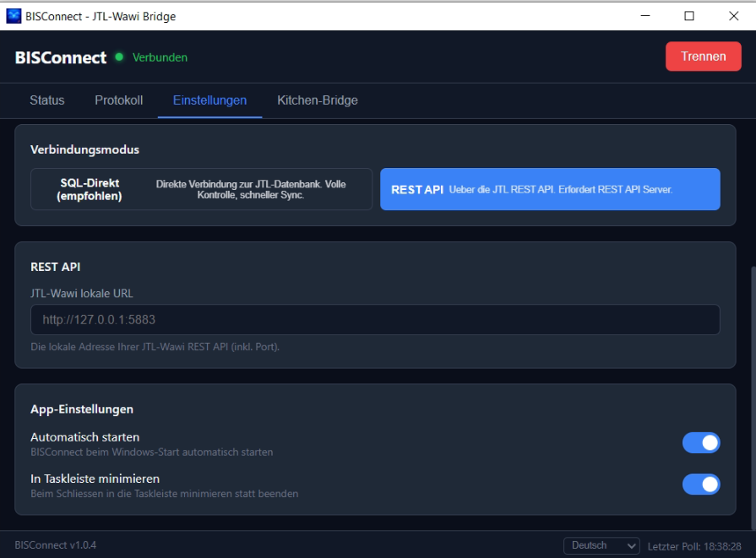Click the hint text about lokale Adresse

click(x=155, y=347)
